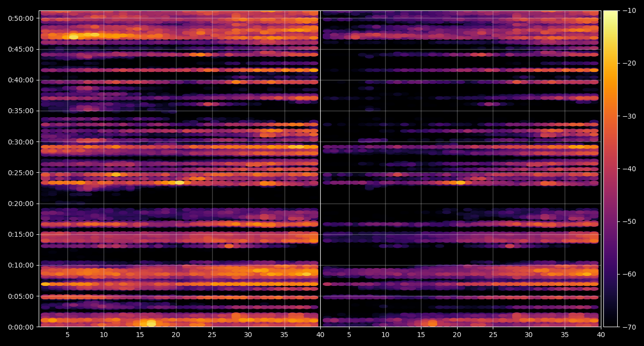Click the −70 colorbar tick label
644x346 pixels.
[629, 327]
